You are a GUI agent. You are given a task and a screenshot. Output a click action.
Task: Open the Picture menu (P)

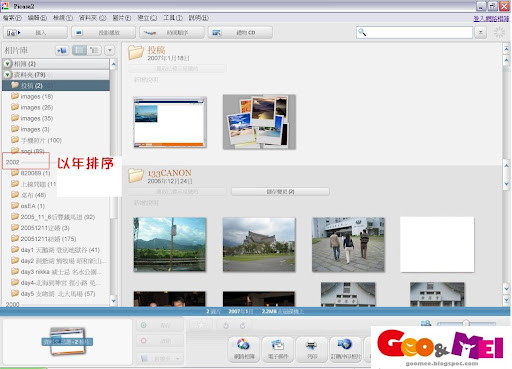pos(122,18)
